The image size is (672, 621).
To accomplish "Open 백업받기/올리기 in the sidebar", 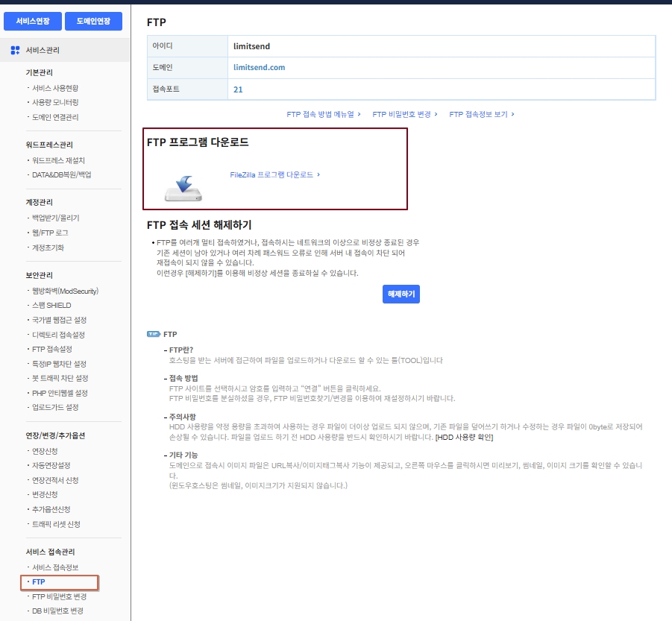I will (55, 218).
